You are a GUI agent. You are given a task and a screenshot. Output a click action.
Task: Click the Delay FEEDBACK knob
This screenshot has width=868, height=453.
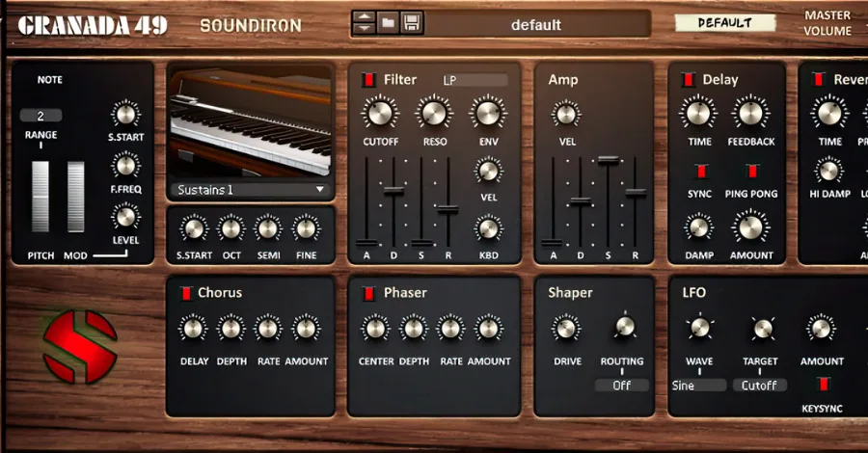click(x=751, y=113)
